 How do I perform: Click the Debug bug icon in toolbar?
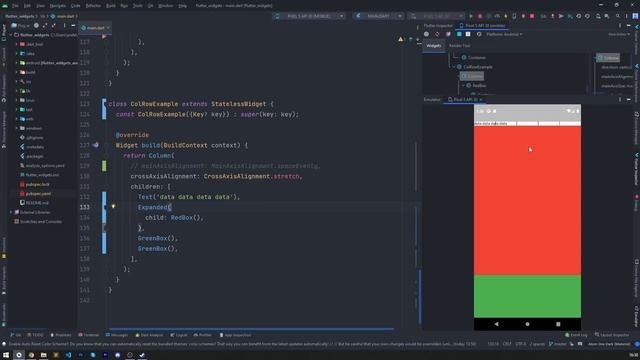[480, 16]
